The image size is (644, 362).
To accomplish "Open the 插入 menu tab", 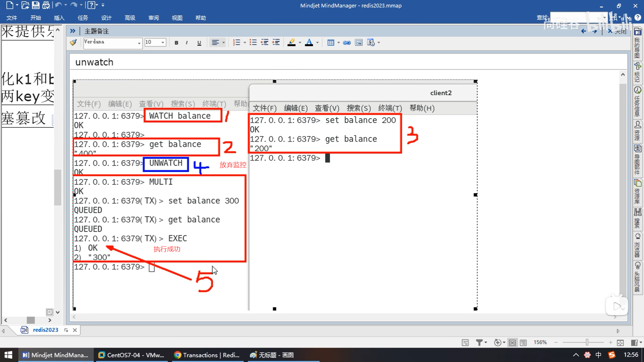I will [x=59, y=18].
